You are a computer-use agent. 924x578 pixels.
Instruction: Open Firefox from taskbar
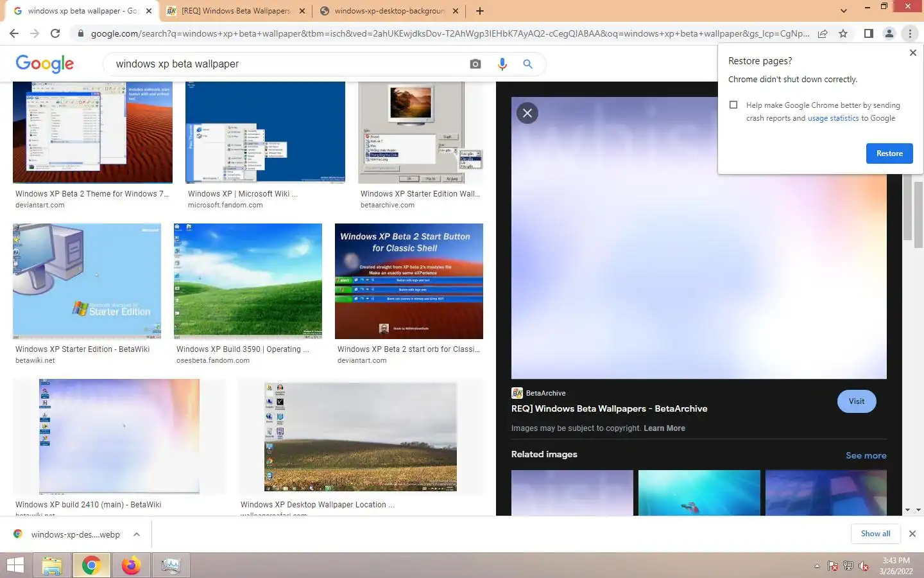(132, 565)
